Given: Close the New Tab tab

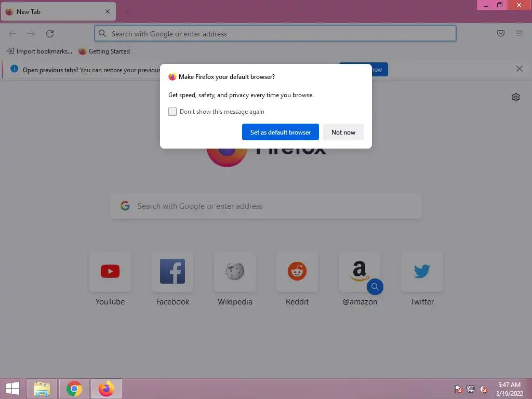Looking at the screenshot, I should tap(108, 11).
